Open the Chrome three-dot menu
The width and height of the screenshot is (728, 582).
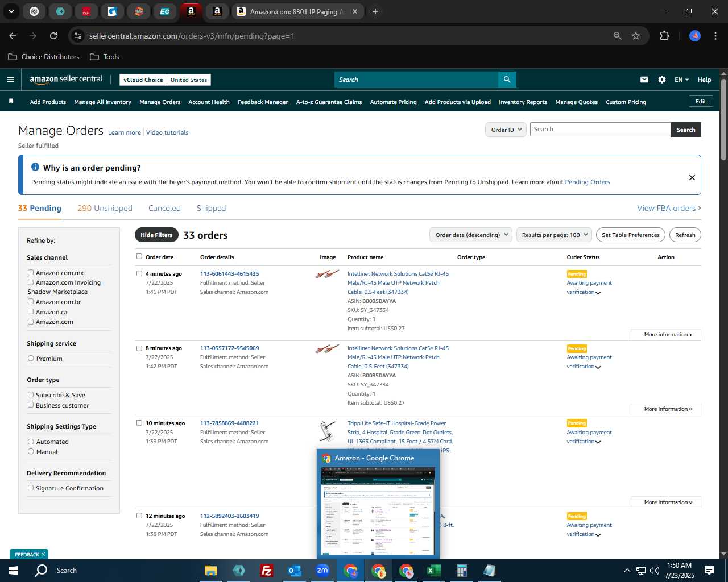714,36
